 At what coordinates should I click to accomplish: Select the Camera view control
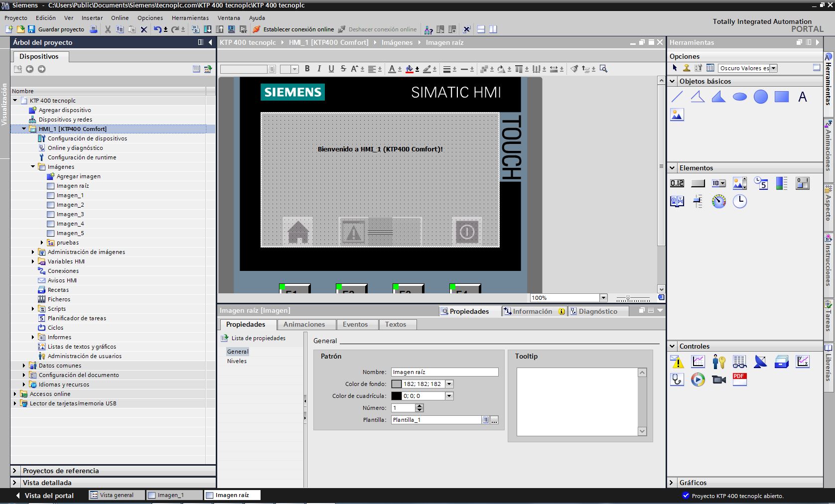(719, 379)
